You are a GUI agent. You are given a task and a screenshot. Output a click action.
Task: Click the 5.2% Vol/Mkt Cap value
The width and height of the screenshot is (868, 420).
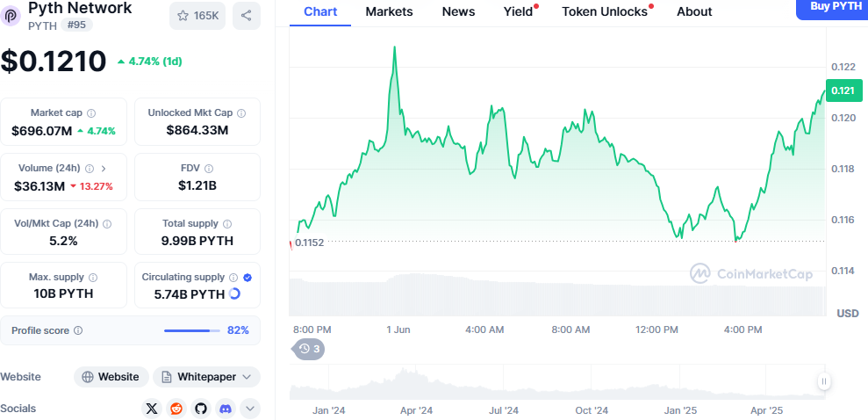click(64, 241)
